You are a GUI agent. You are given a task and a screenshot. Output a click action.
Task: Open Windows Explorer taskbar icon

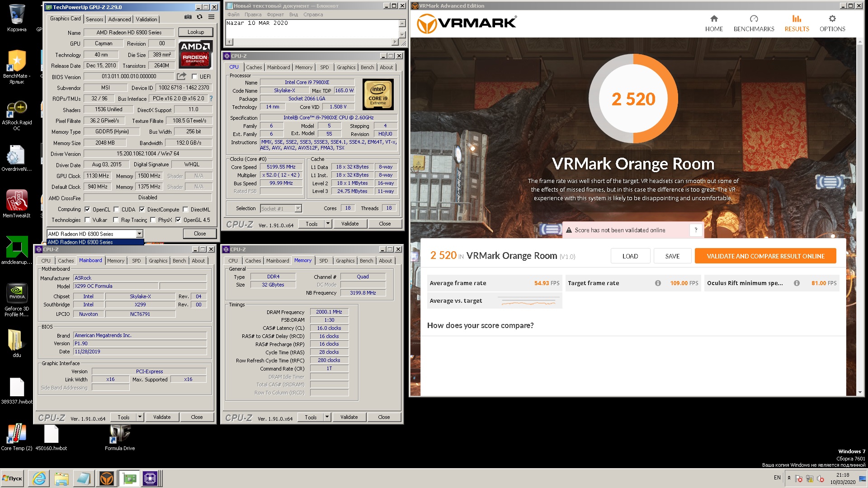[61, 478]
